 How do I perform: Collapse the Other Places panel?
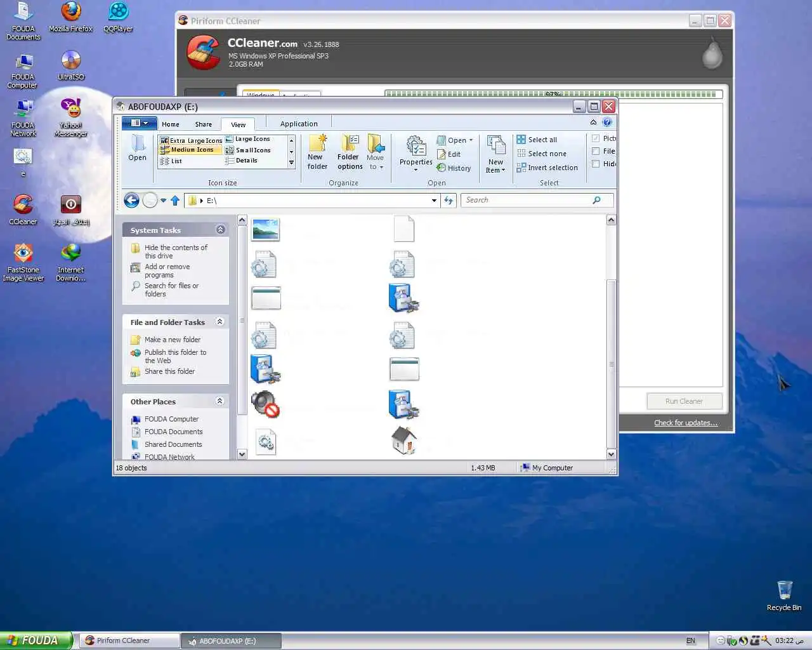220,401
